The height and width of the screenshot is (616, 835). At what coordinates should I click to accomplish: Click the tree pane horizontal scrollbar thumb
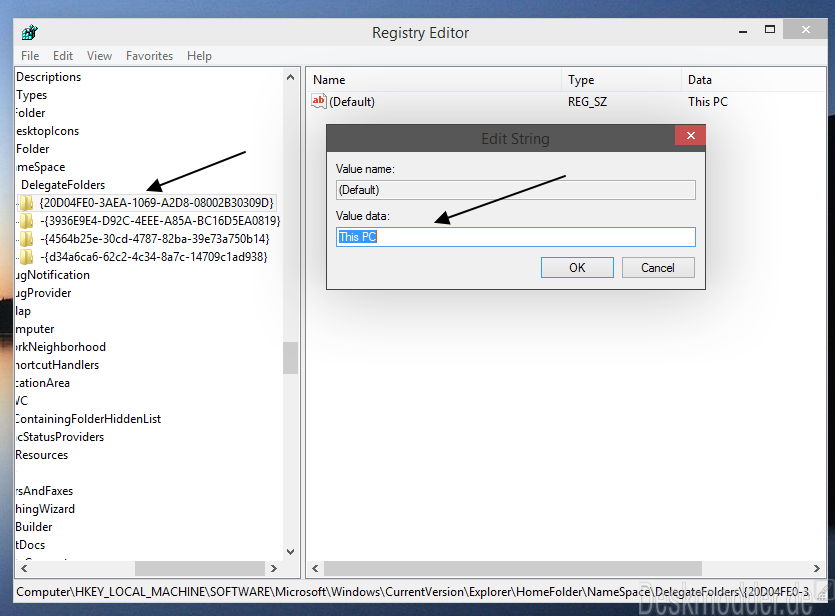pos(200,568)
